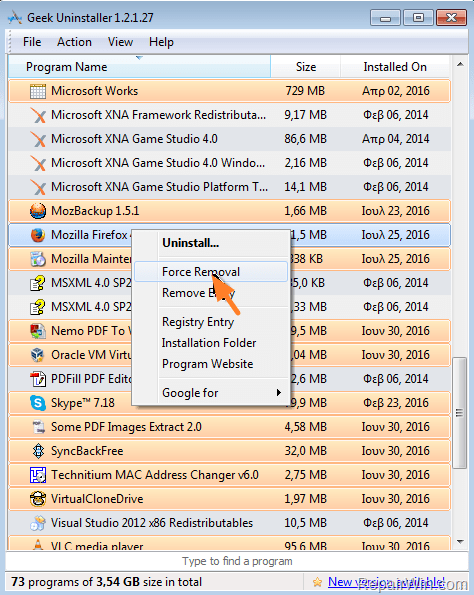Click the Microsoft XNA Game Studio 4.0 icon

coord(38,139)
